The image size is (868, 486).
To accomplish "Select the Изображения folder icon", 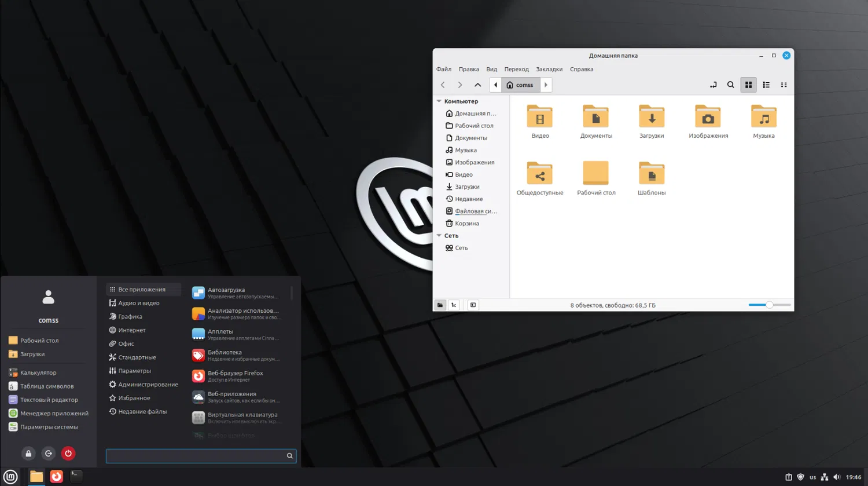I will point(708,116).
